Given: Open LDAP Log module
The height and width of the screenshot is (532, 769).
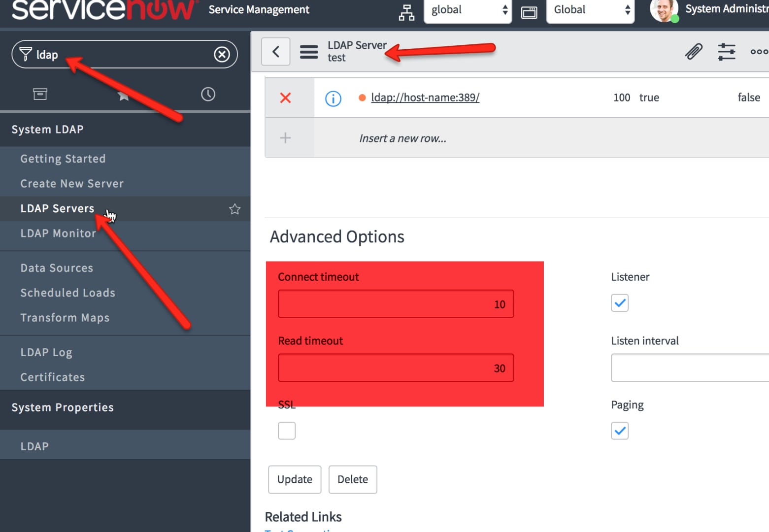Looking at the screenshot, I should point(46,352).
